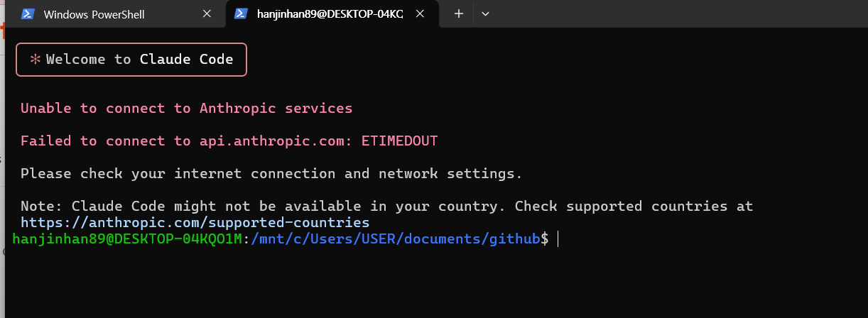Open the anthropic.com/supported-countries link
This screenshot has height=318, width=868.
[195, 223]
